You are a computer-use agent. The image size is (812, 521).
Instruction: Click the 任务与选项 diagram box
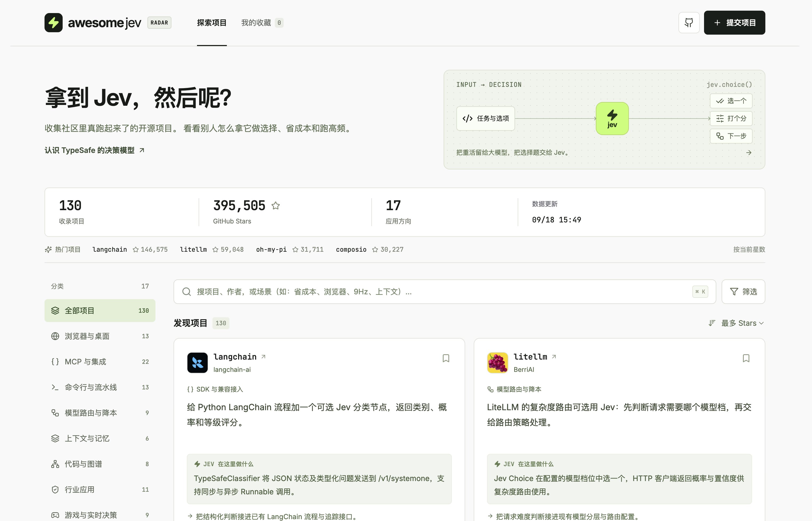pos(486,119)
